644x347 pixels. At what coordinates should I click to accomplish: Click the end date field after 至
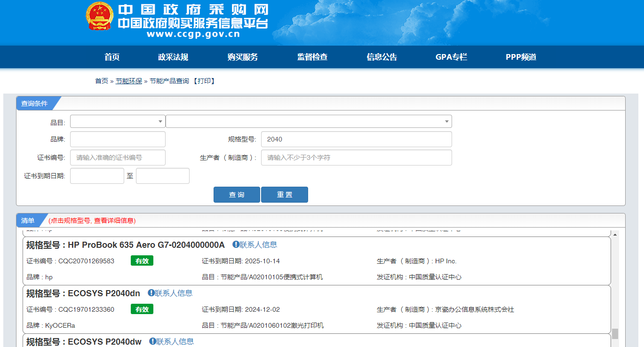[x=163, y=176]
